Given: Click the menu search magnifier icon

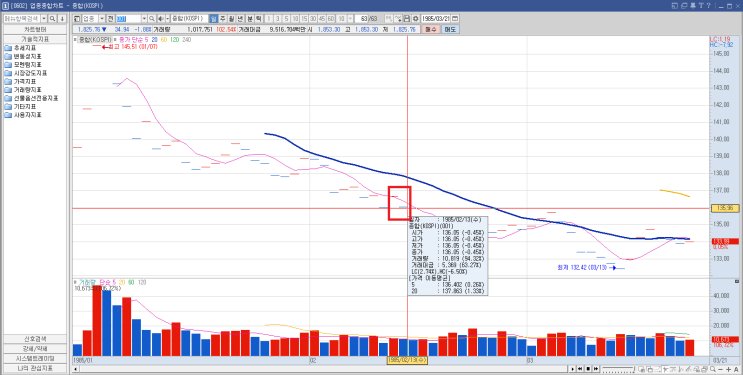Looking at the screenshot, I should [x=53, y=19].
